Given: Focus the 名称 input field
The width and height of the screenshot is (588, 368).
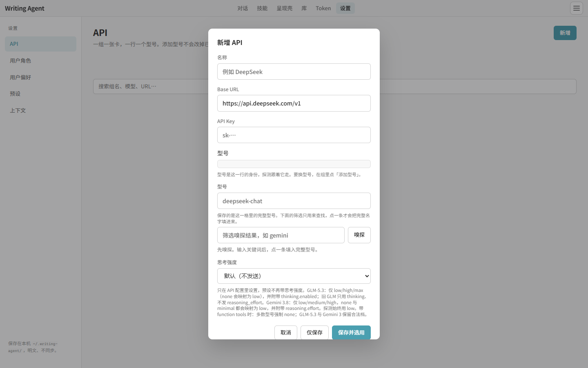Looking at the screenshot, I should [x=294, y=72].
